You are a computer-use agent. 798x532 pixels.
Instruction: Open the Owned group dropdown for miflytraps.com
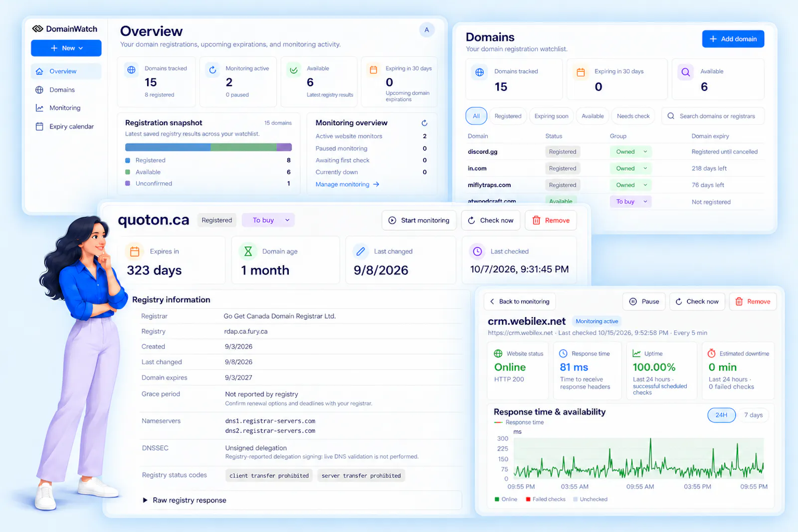pyautogui.click(x=631, y=185)
